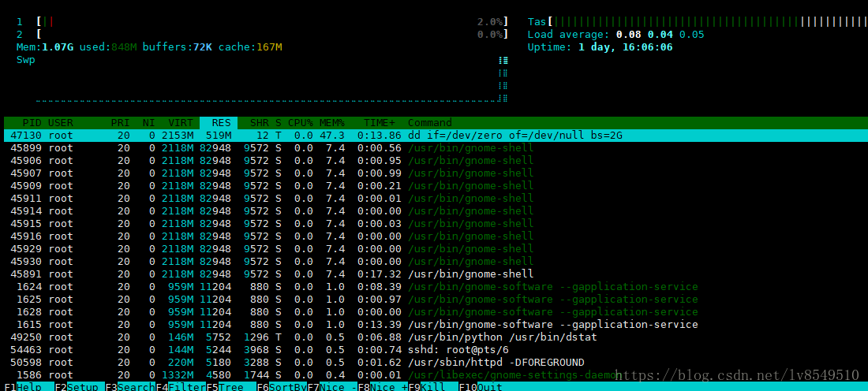Image resolution: width=868 pixels, height=391 pixels.
Task: Select main gnome-shell process PID 45891
Action: pos(436,274)
